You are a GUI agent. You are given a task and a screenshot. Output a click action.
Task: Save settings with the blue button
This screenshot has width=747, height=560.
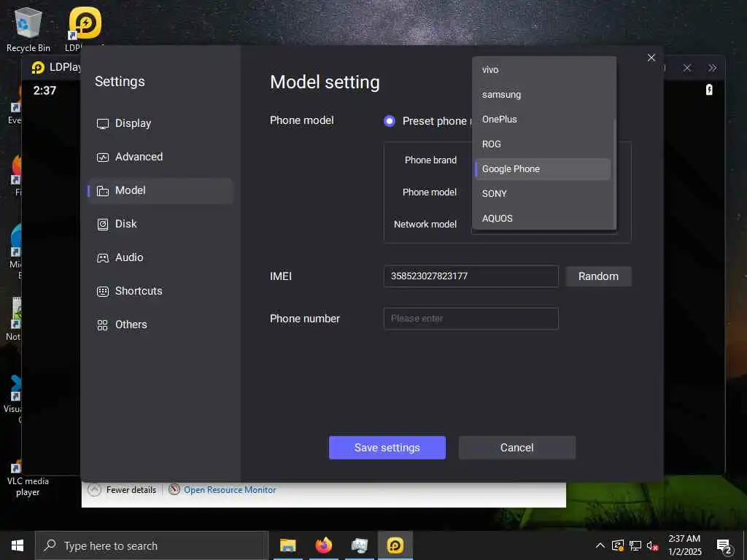387,448
